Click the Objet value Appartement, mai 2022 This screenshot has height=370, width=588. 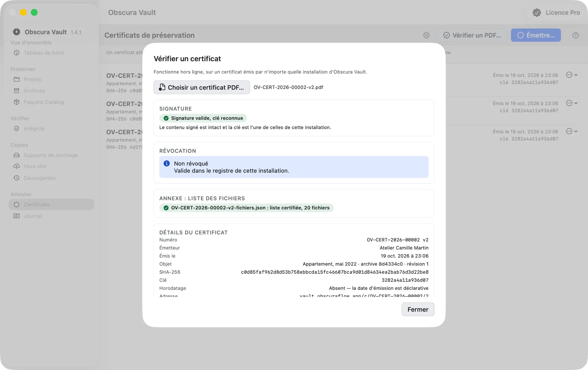(x=365, y=264)
